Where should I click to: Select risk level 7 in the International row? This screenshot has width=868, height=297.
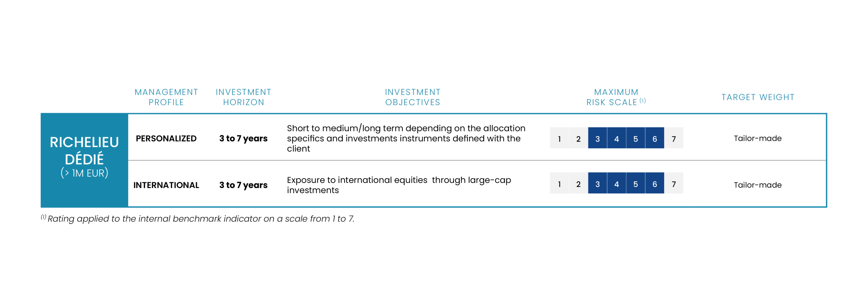674,184
